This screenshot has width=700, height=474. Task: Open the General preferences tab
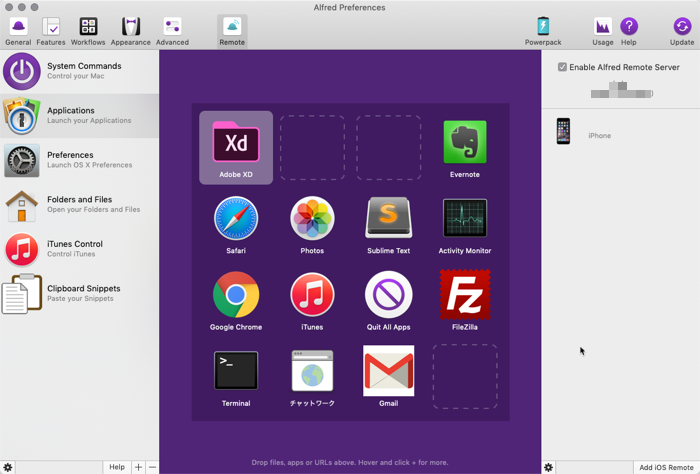18,31
